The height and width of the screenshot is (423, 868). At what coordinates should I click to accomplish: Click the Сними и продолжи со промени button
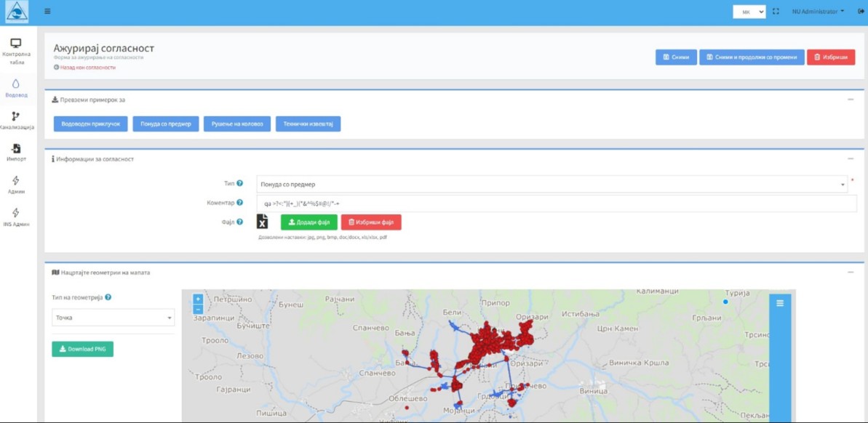pyautogui.click(x=752, y=57)
